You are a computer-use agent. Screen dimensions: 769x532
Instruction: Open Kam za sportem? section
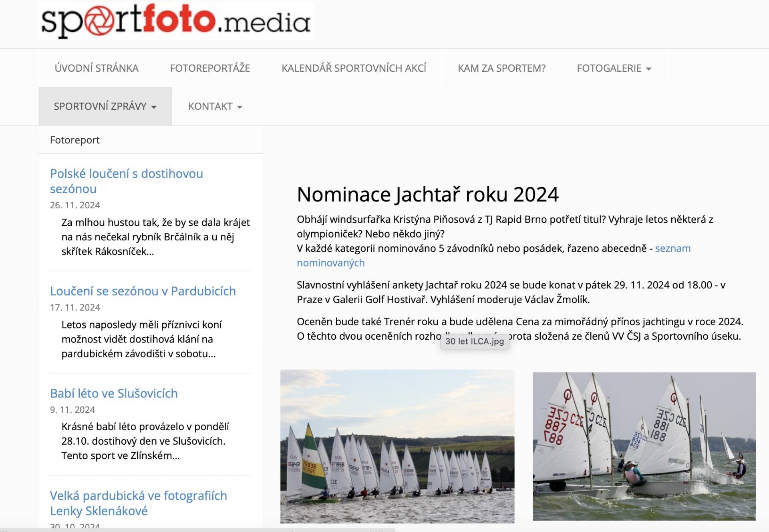501,68
